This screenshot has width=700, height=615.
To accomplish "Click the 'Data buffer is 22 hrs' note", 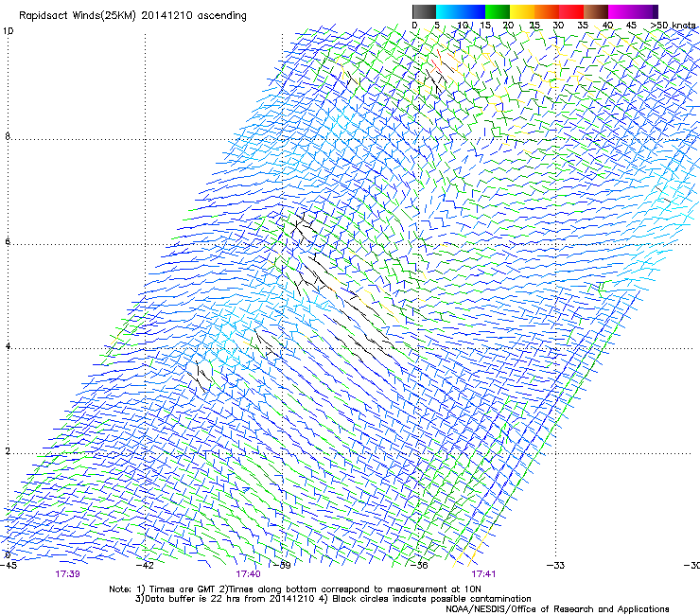I will pyautogui.click(x=195, y=599).
